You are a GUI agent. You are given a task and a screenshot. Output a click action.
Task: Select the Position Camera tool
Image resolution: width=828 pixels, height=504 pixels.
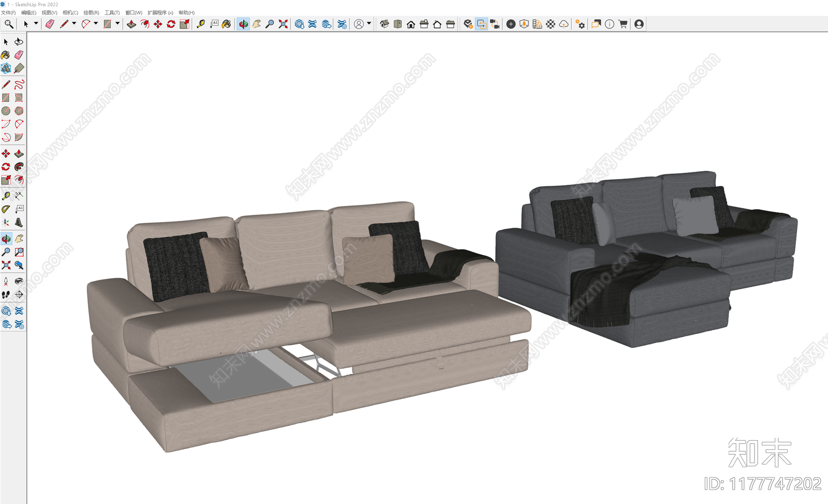pyautogui.click(x=6, y=281)
